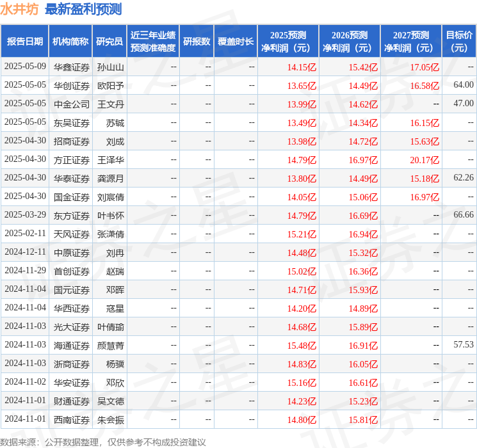477x448 pixels.
Task: Select the 东方证券 institution cell
Action: pos(72,215)
